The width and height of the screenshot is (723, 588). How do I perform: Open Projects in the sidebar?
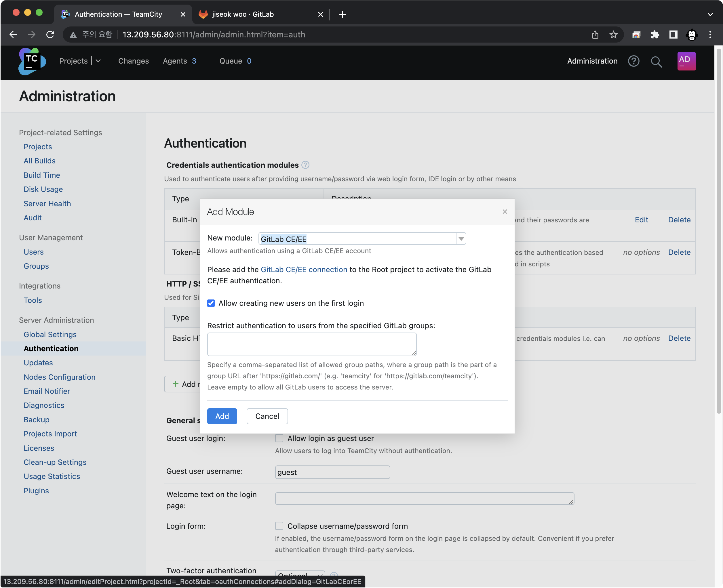(38, 147)
